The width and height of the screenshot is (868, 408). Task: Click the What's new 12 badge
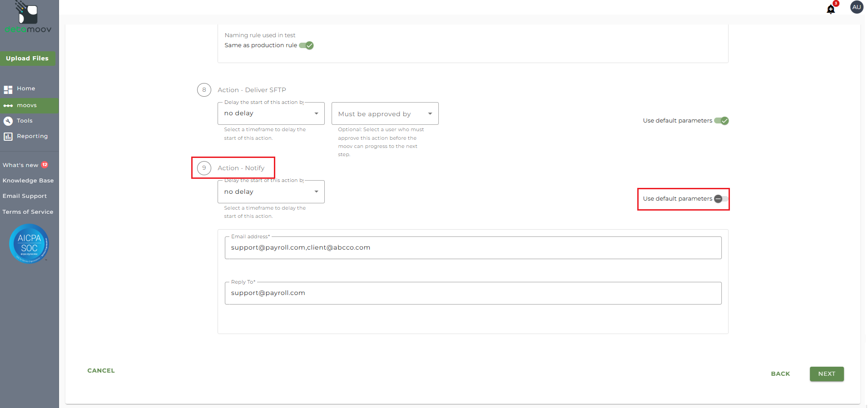pyautogui.click(x=45, y=165)
